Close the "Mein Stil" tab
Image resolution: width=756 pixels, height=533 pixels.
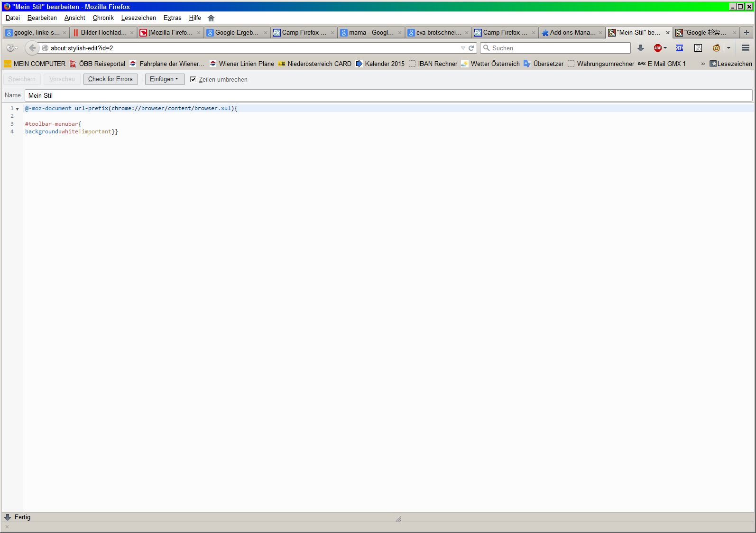click(668, 33)
